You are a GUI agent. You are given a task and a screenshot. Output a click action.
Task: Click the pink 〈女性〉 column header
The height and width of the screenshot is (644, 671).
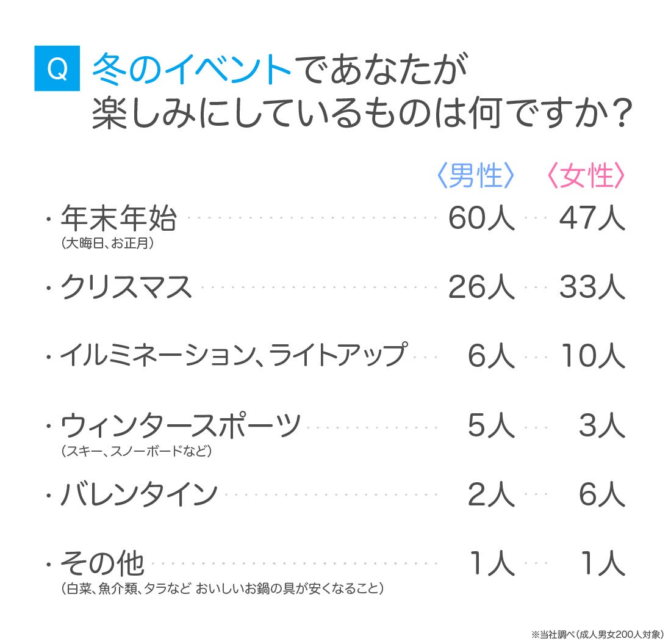[586, 176]
